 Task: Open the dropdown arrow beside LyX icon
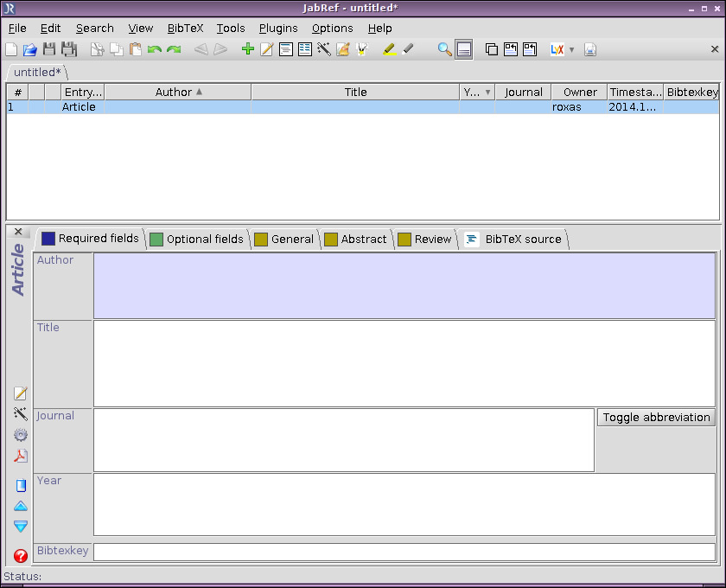[x=571, y=50]
